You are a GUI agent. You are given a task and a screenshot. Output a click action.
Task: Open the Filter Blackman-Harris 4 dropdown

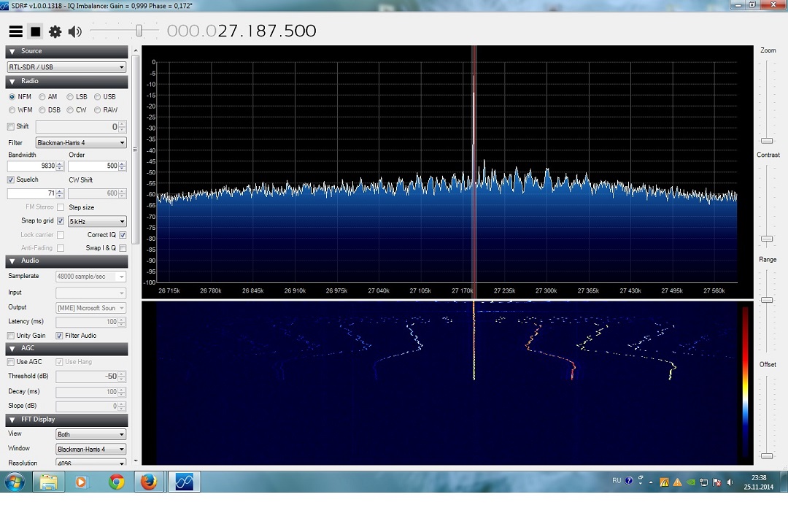point(81,143)
